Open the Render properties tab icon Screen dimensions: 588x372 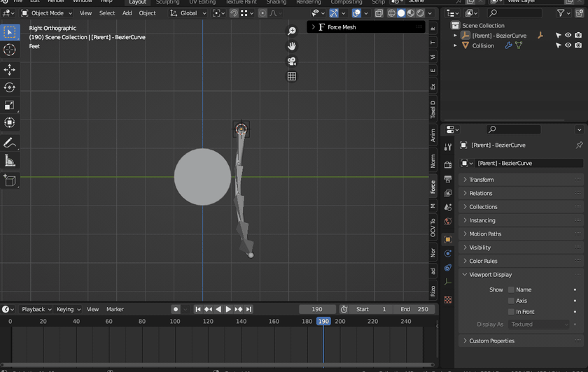tap(448, 165)
